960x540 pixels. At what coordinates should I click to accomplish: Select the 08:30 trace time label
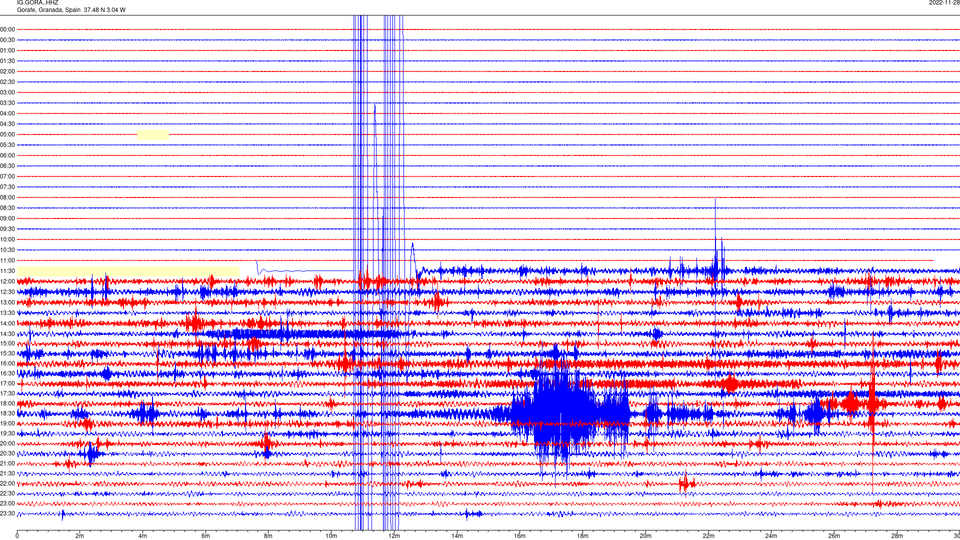7,208
